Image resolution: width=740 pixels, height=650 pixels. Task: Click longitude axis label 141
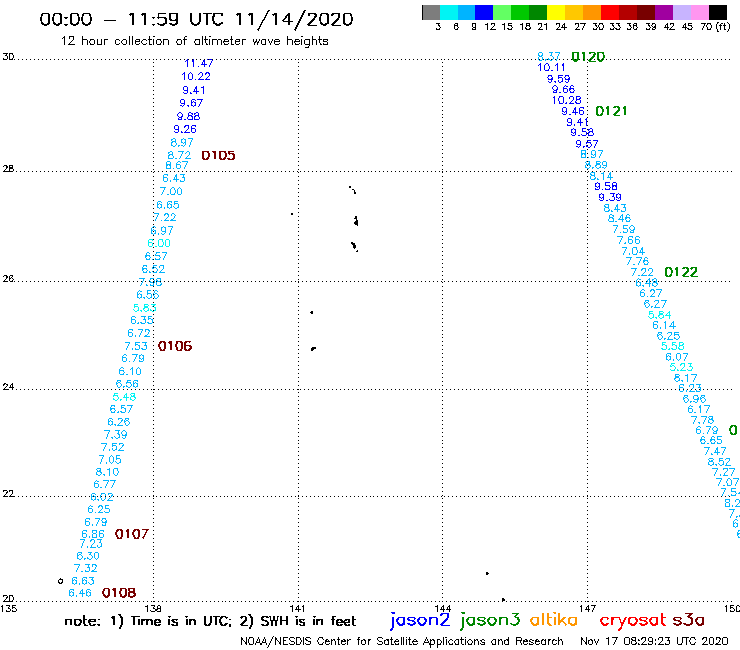(x=297, y=608)
